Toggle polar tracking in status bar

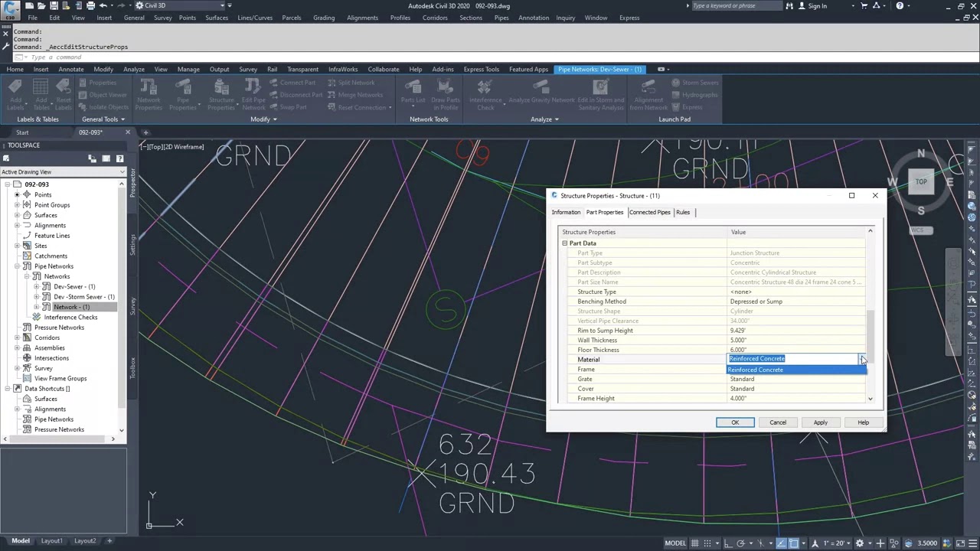tap(741, 543)
